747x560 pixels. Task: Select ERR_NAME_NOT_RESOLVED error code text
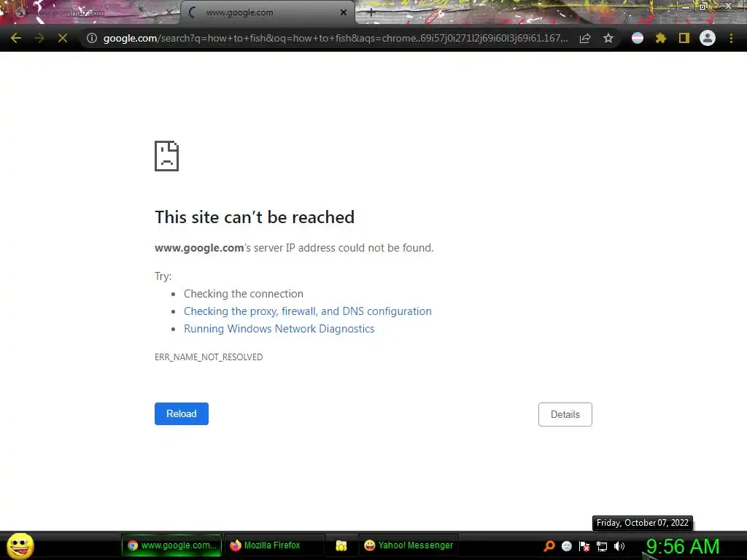(209, 357)
